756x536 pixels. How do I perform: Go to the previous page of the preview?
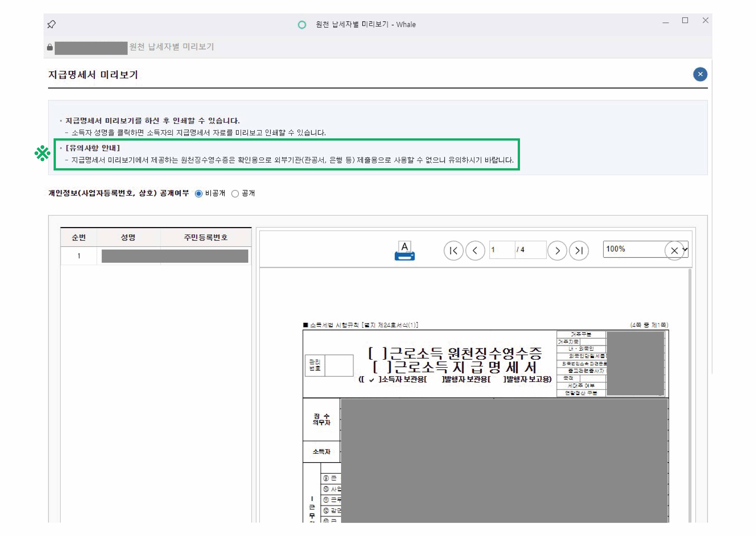(x=475, y=251)
